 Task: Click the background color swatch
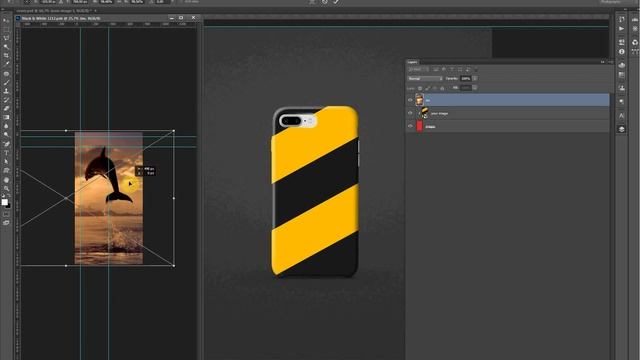[8, 205]
